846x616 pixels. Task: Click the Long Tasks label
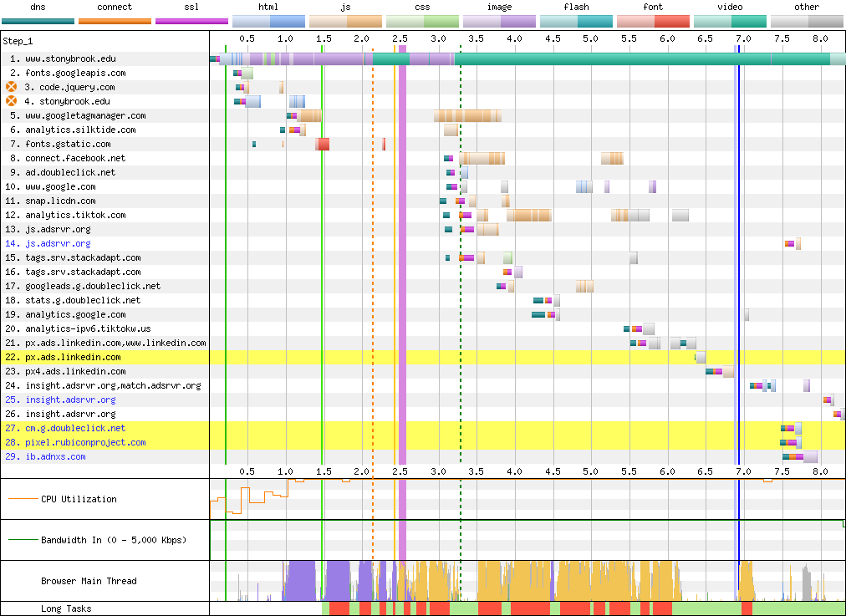click(x=66, y=608)
